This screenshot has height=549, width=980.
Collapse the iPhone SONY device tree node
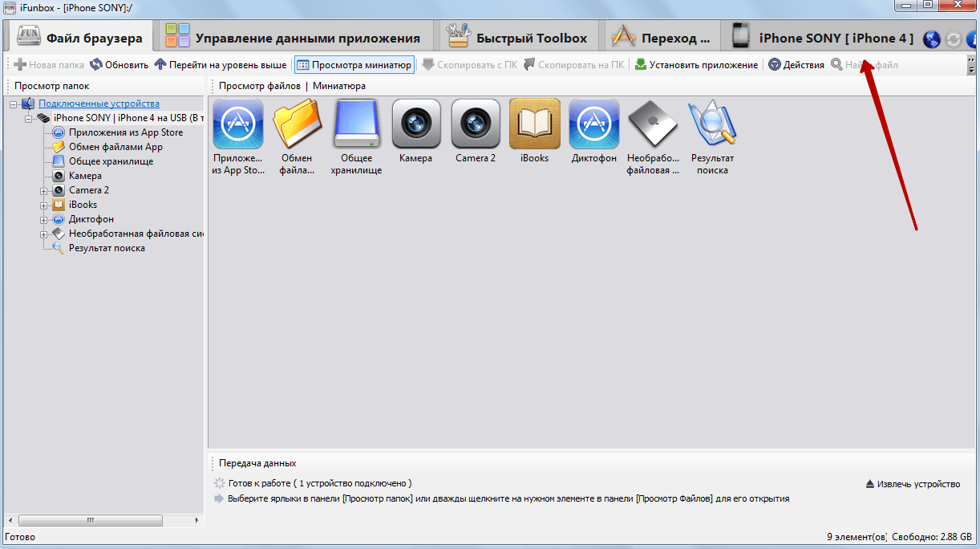click(x=29, y=119)
